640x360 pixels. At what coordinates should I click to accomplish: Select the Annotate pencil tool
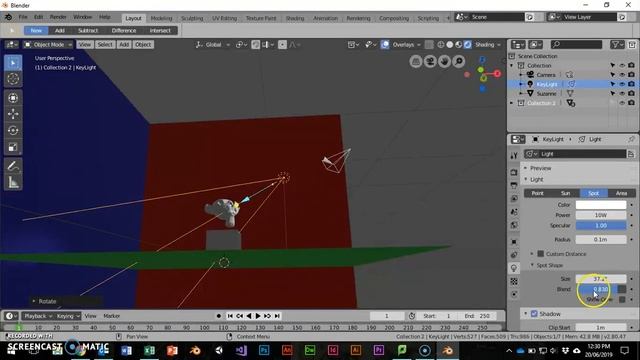(x=13, y=167)
